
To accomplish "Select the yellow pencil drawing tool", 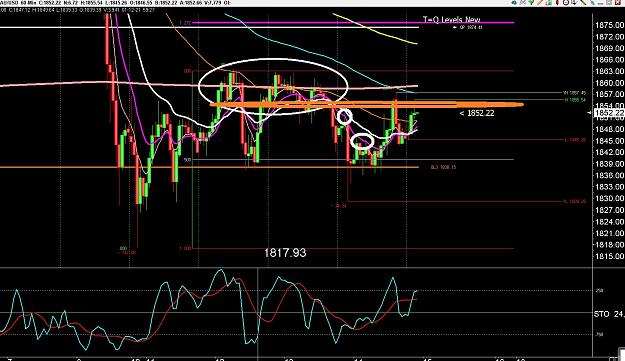I will pos(540,2).
